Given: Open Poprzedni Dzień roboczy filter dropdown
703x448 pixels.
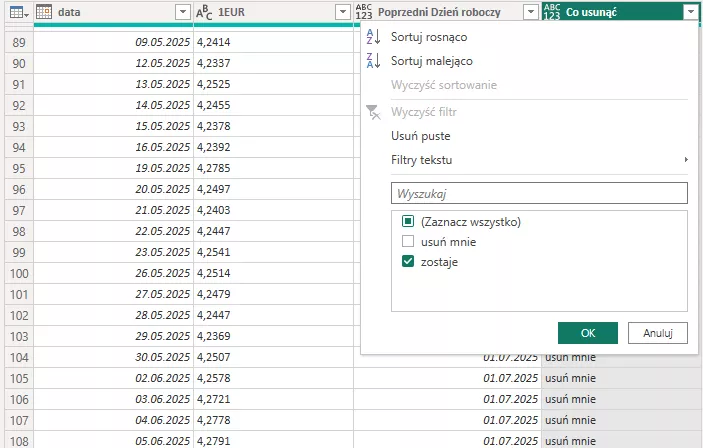Looking at the screenshot, I should tap(529, 12).
